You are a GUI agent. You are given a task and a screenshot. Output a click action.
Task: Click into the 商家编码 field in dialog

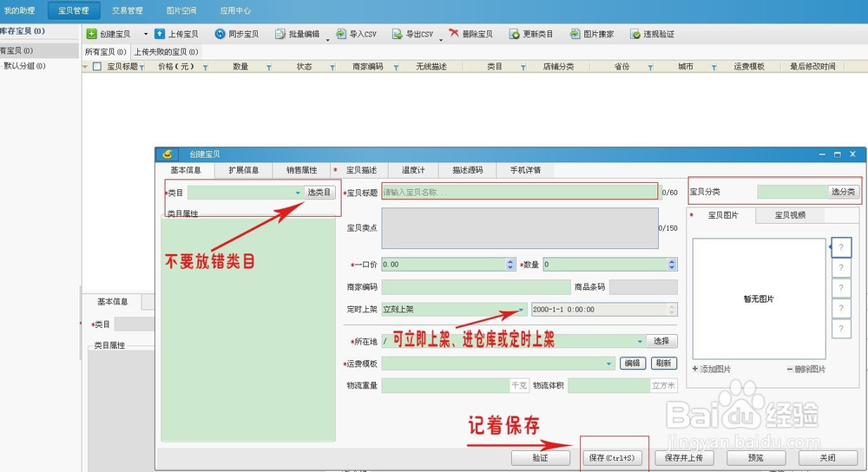point(476,286)
